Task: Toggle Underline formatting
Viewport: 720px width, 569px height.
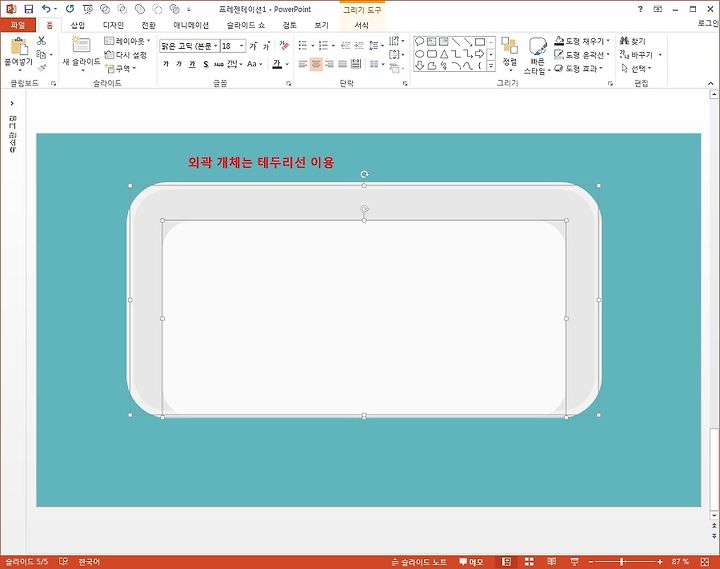Action: [192, 64]
